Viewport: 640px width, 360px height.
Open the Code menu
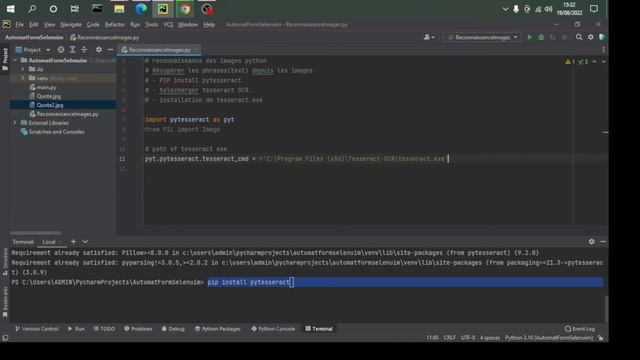click(x=93, y=24)
